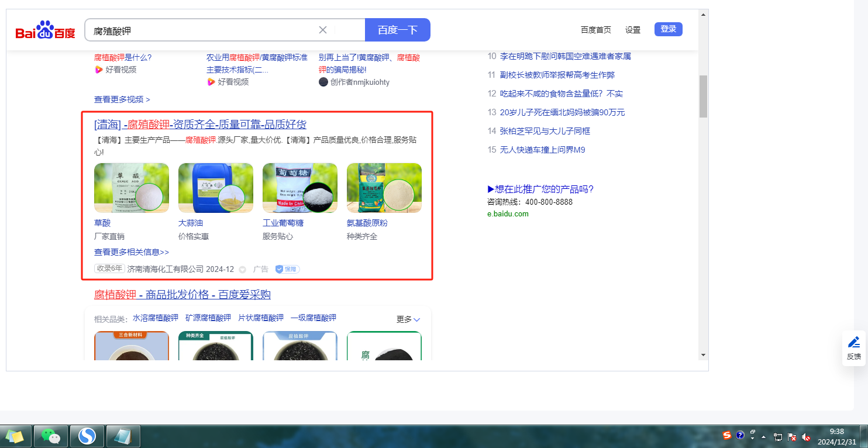Click the 种类齐全 product thumbnail
This screenshot has width=868, height=448.
pyautogui.click(x=216, y=346)
